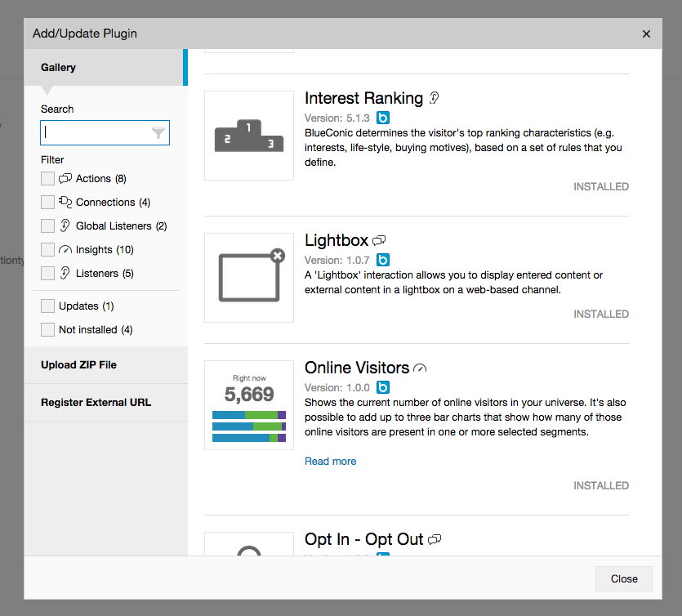Select the Not installed filter checkbox
Image resolution: width=682 pixels, height=616 pixels.
point(48,329)
